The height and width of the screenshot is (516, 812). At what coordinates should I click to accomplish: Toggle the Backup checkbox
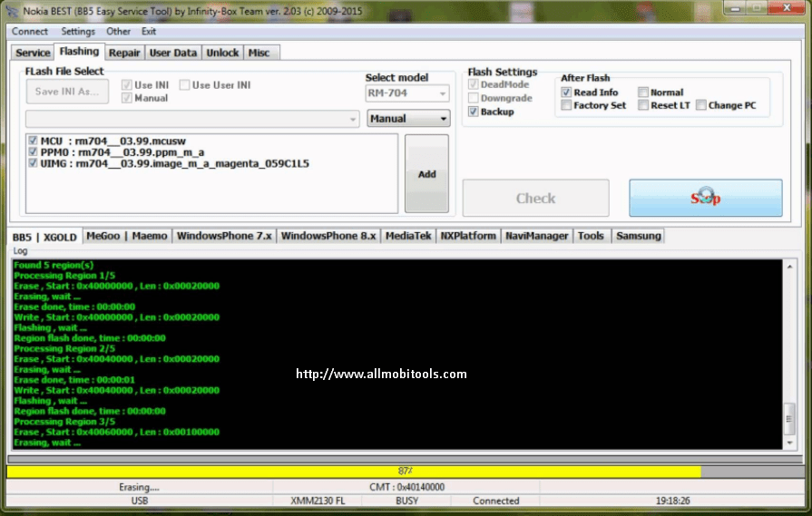(474, 112)
